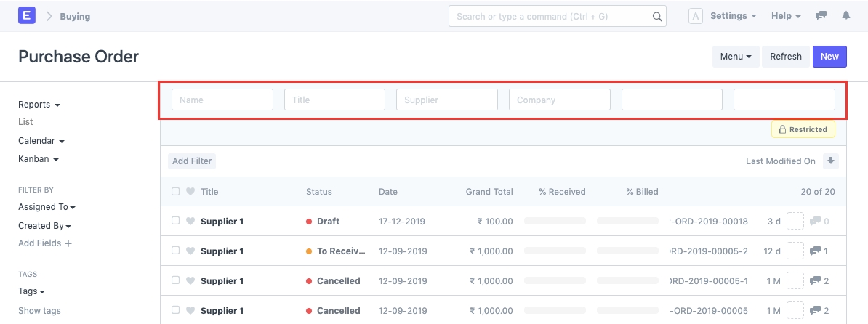Open the chat messages icon in navbar

(821, 16)
